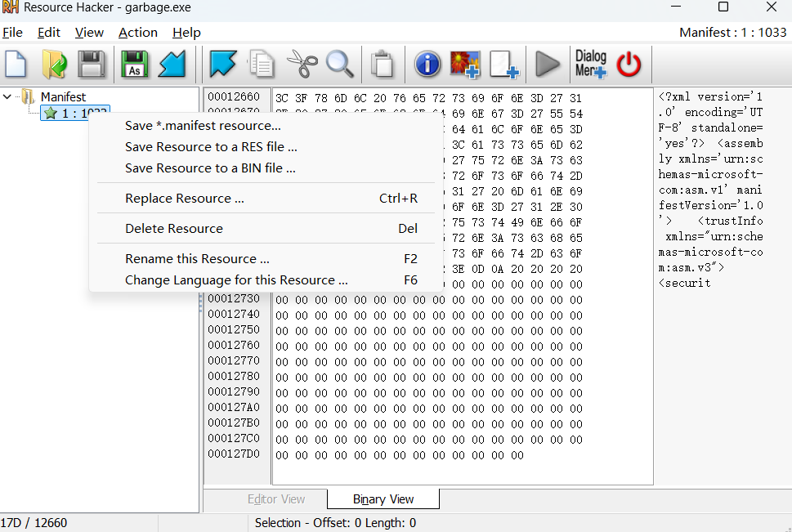Choose Save *.manifest resource...
Viewport: 792px width, 532px height.
click(266, 125)
